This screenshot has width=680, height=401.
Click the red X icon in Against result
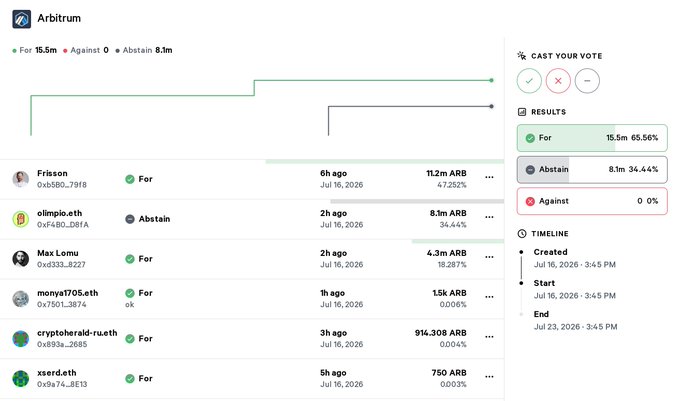530,201
